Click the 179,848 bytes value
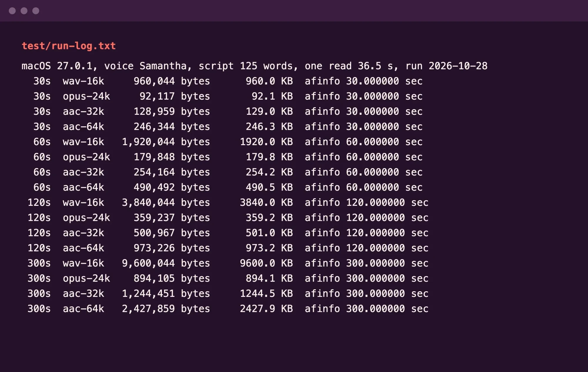 coord(172,157)
